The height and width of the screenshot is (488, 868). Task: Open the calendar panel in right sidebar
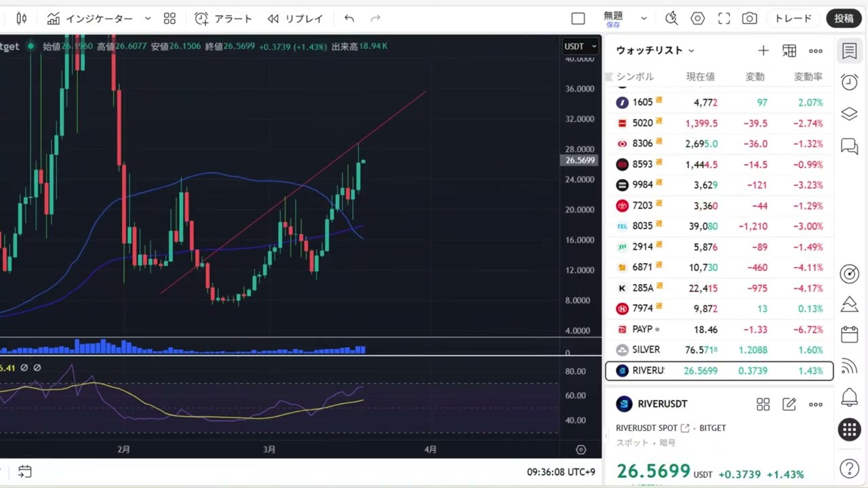(849, 335)
